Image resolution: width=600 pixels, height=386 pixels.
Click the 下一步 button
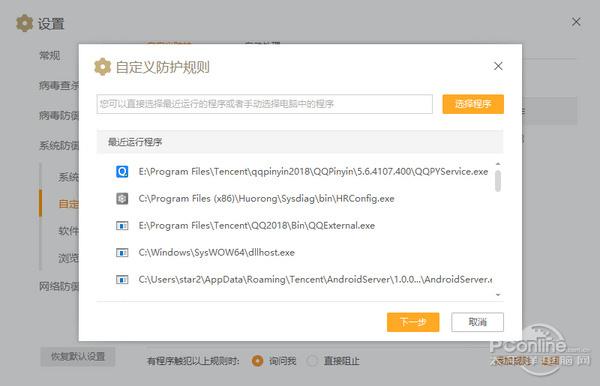(413, 322)
